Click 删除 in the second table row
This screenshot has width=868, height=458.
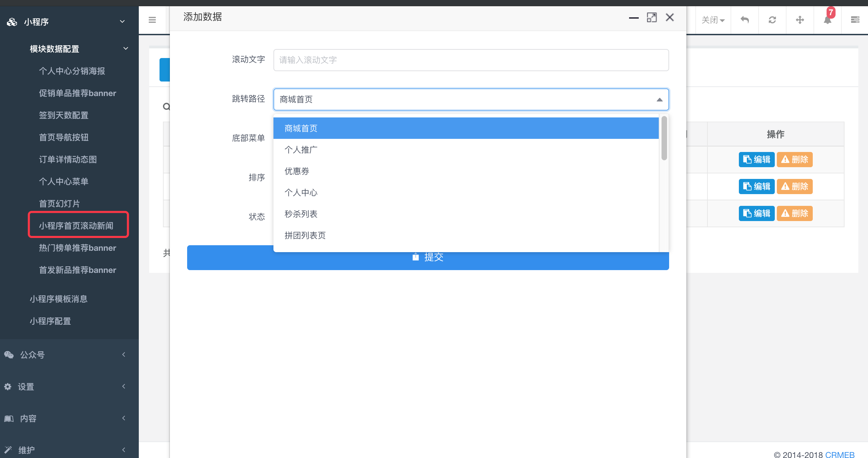[x=794, y=187]
